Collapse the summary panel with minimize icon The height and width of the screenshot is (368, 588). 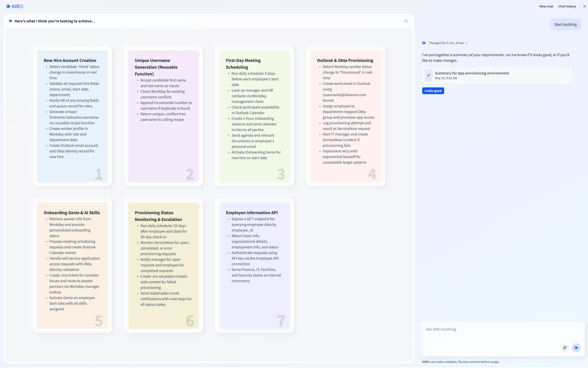click(406, 21)
